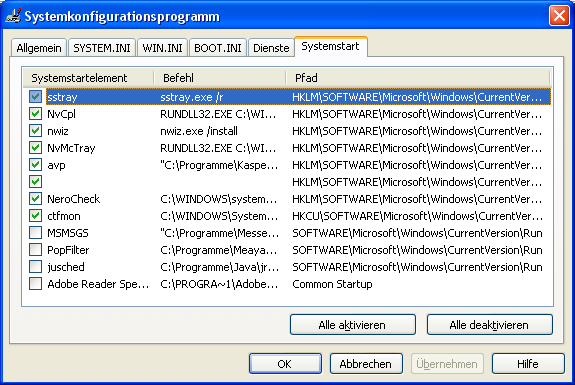Click the path cell of the PopFilter row

point(417,250)
